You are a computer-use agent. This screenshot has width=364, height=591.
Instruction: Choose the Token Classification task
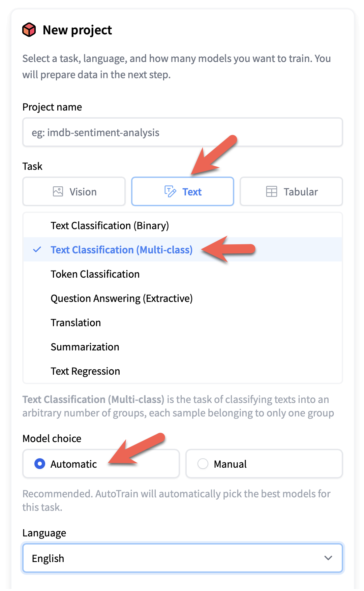(x=95, y=274)
